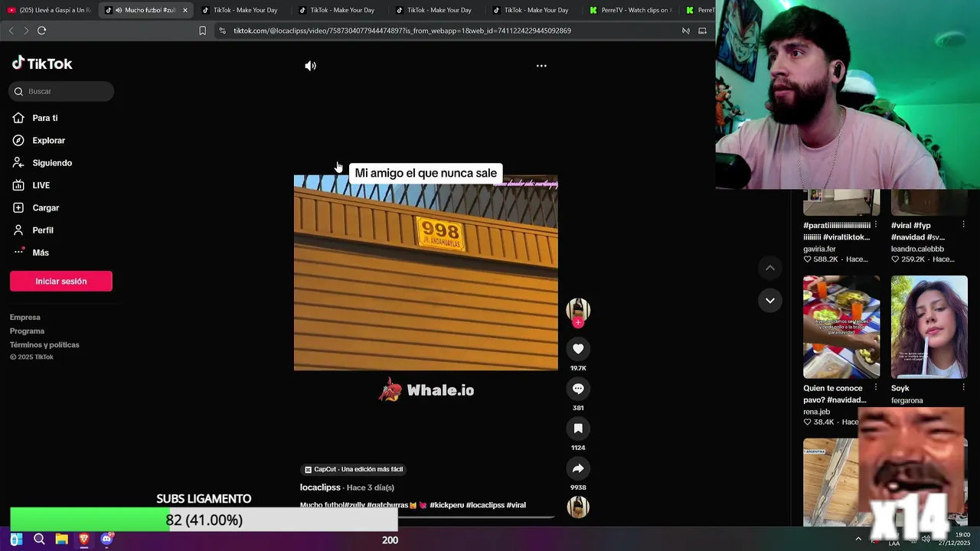Go to the previous video with the up chevron
The height and width of the screenshot is (551, 980).
point(770,268)
